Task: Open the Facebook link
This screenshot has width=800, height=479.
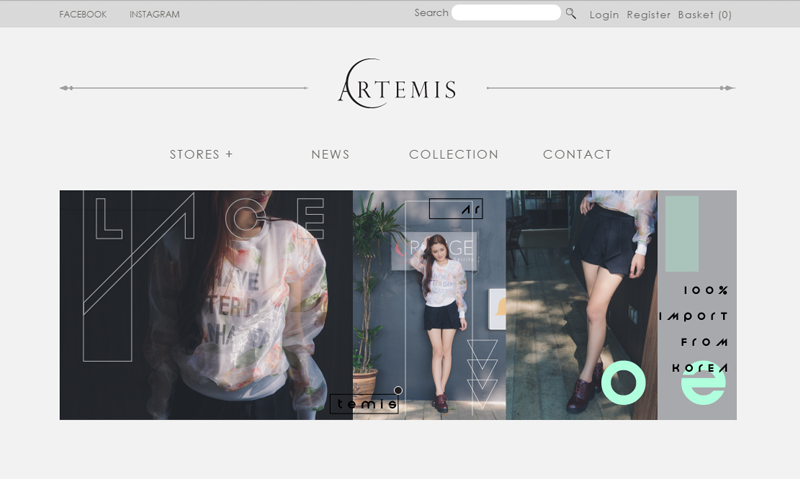Action: click(83, 14)
